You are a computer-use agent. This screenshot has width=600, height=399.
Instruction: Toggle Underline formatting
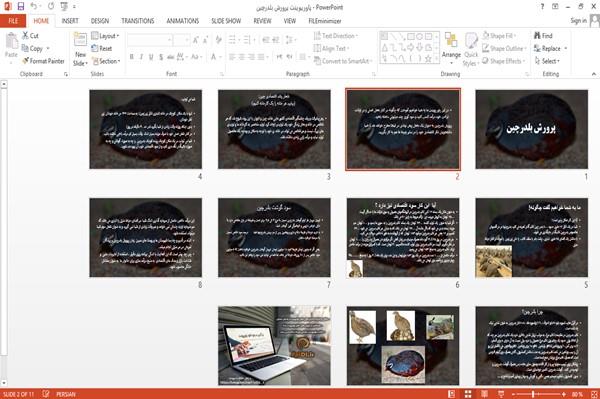tap(151, 57)
